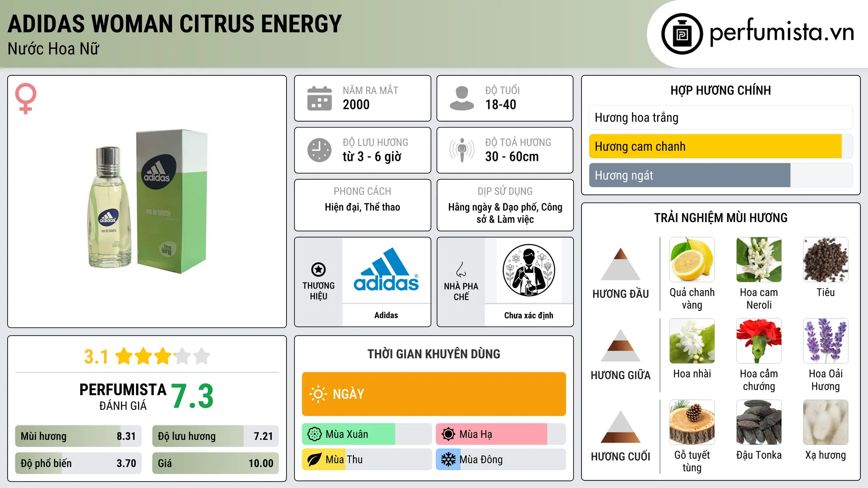Click the title Adidas Woman Citrus Energy
This screenshot has height=488, width=868.
(175, 24)
